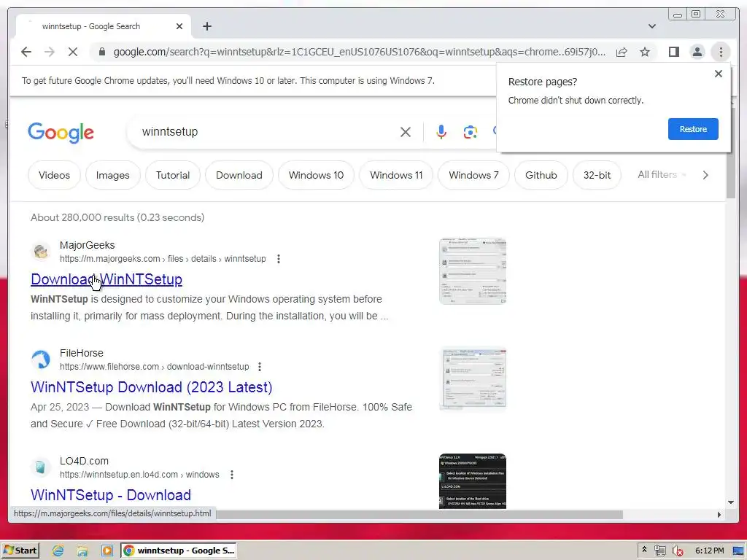Select the Download filter chip
This screenshot has height=560, width=747.
pos(239,175)
